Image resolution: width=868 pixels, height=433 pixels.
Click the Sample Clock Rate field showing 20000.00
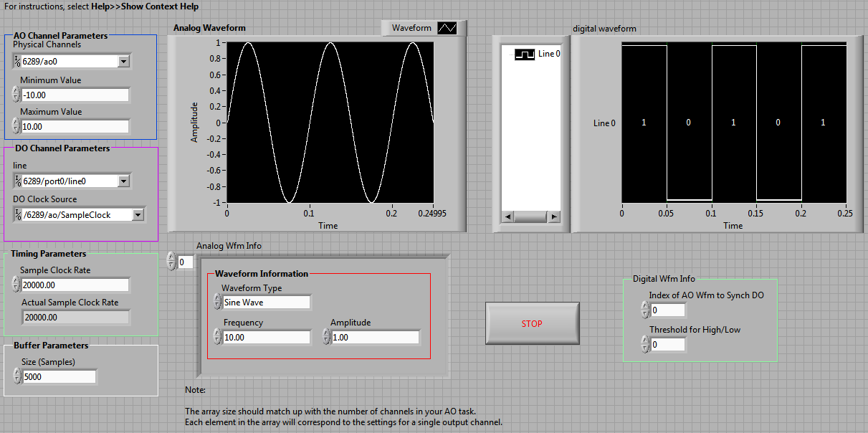pyautogui.click(x=75, y=285)
